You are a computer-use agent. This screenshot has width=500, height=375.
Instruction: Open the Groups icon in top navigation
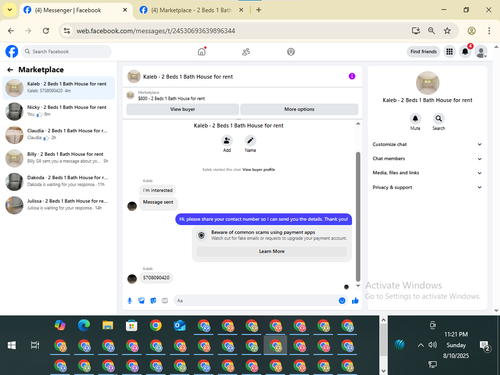291,52
